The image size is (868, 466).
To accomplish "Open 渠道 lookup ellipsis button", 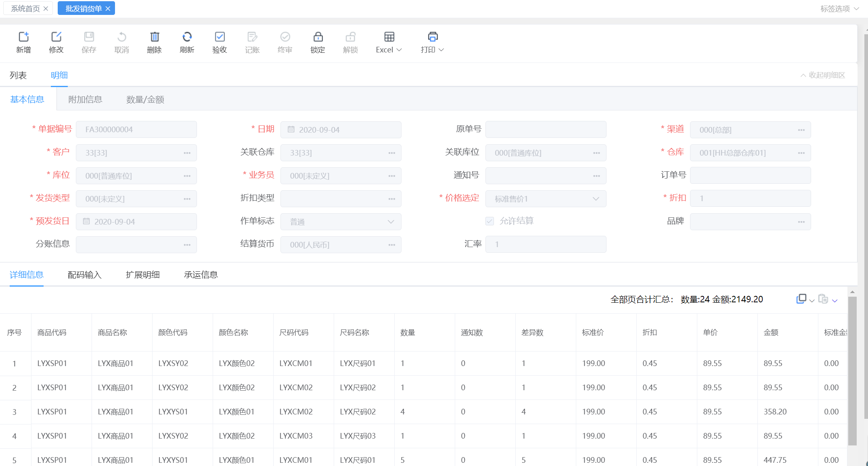I will click(801, 130).
